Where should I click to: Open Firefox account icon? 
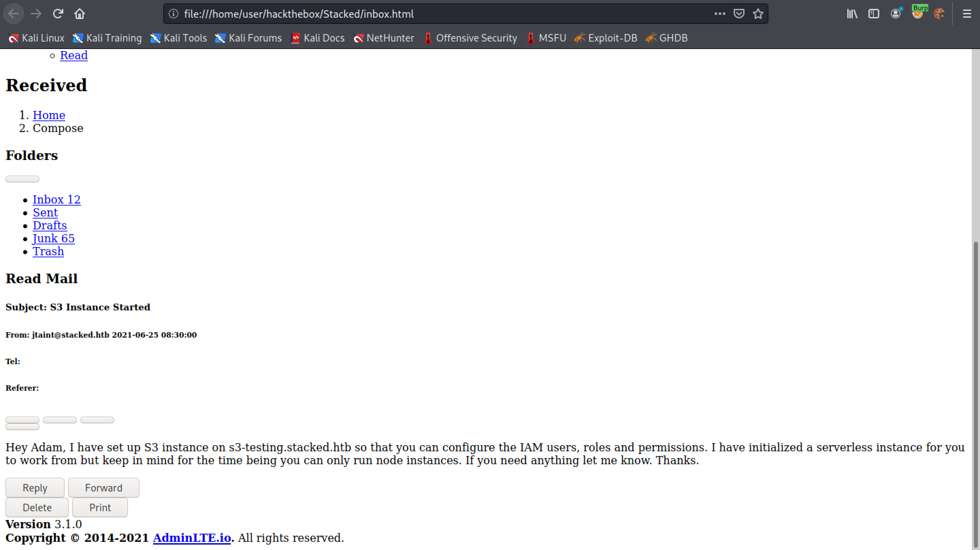coord(896,14)
